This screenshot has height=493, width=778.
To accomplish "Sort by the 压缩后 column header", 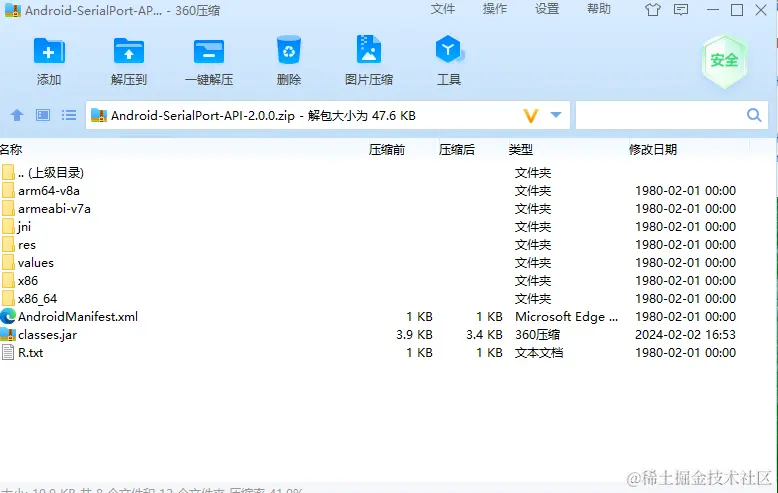I will click(456, 149).
